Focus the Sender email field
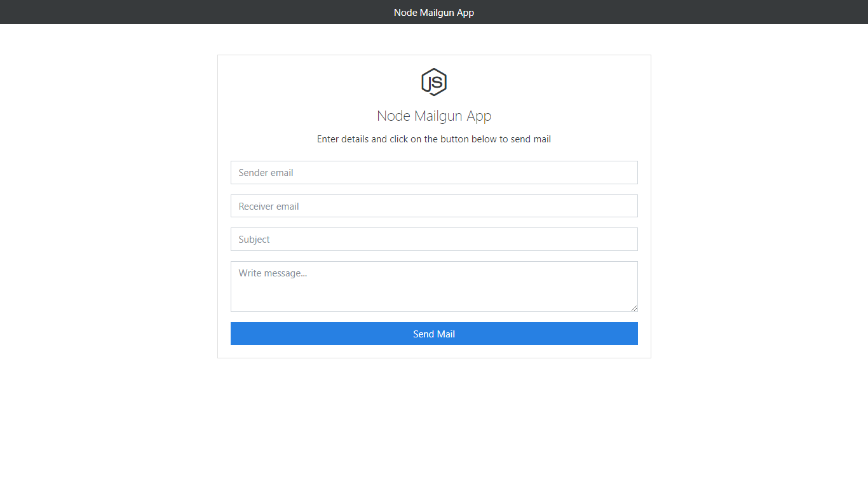Viewport: 868px width, 488px height. tap(434, 173)
